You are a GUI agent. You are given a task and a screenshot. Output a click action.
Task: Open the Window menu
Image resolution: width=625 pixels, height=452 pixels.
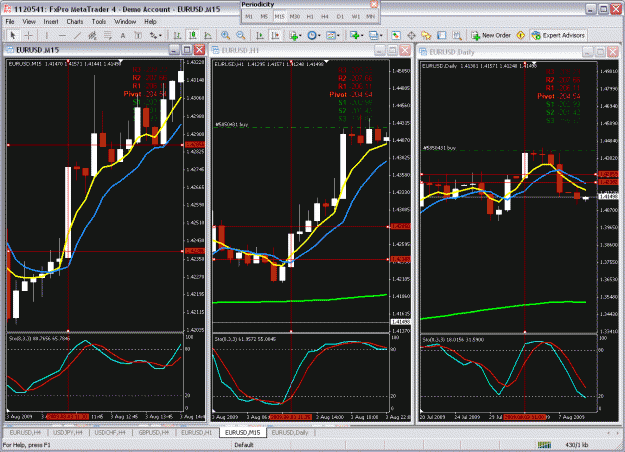[x=125, y=22]
